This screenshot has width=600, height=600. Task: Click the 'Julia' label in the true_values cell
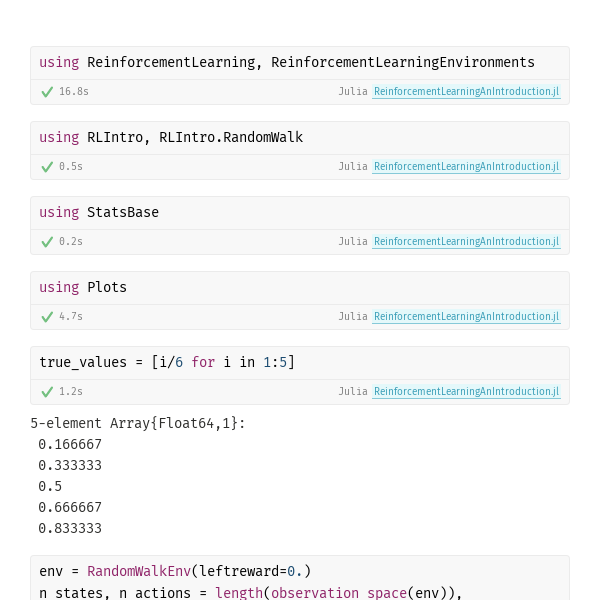click(x=353, y=391)
